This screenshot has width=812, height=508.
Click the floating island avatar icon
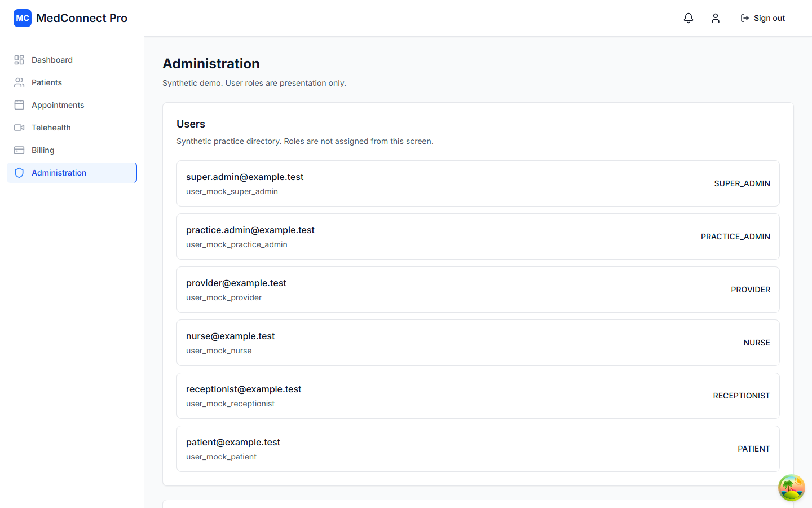point(792,488)
